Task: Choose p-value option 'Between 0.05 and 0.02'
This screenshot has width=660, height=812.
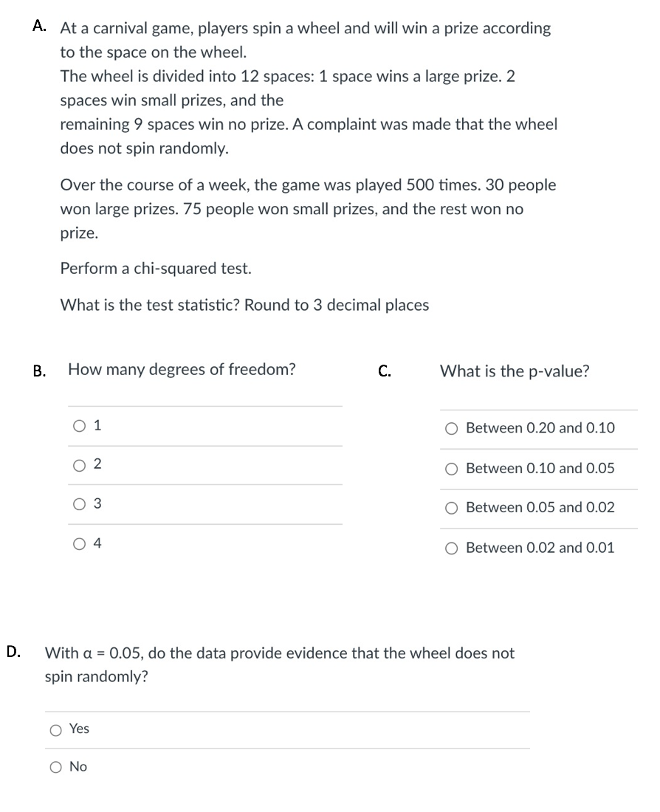Action: coord(451,507)
